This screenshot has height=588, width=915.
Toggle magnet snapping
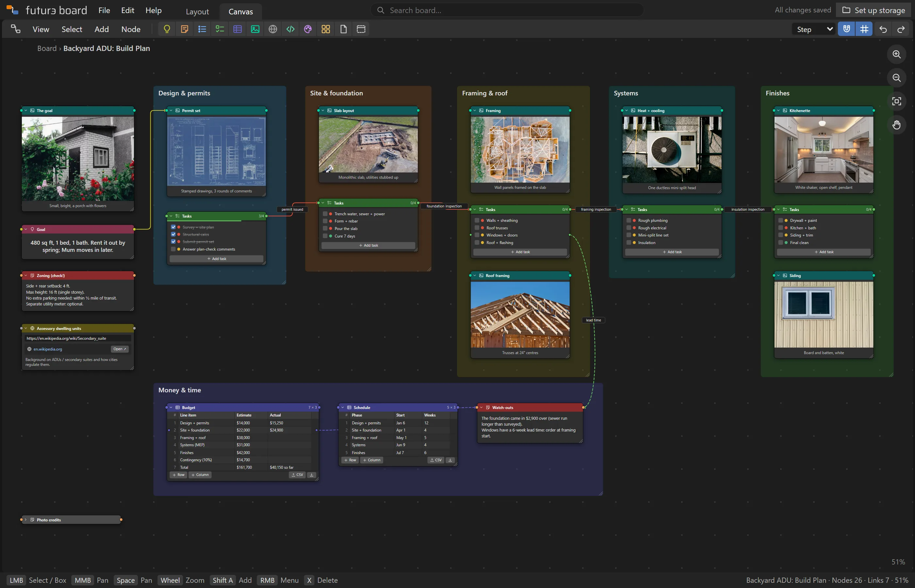click(846, 29)
